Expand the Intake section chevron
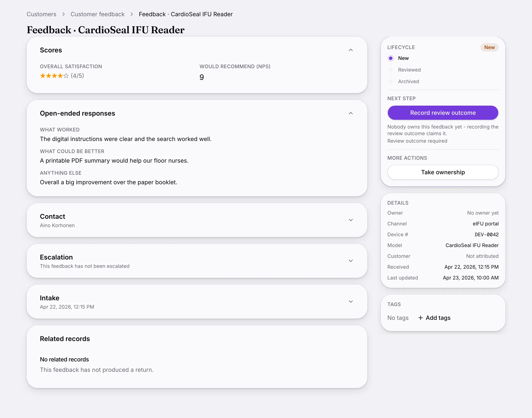The image size is (532, 418). pyautogui.click(x=351, y=302)
